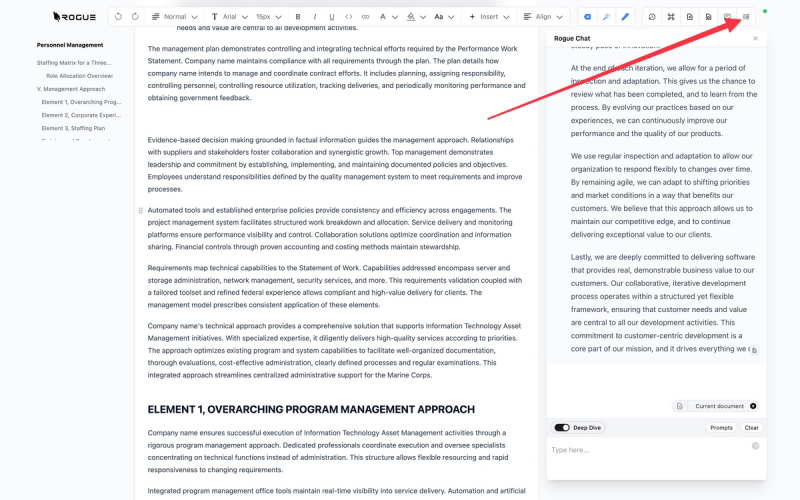Click the Aa text case icon
This screenshot has width=800, height=500.
pos(439,17)
